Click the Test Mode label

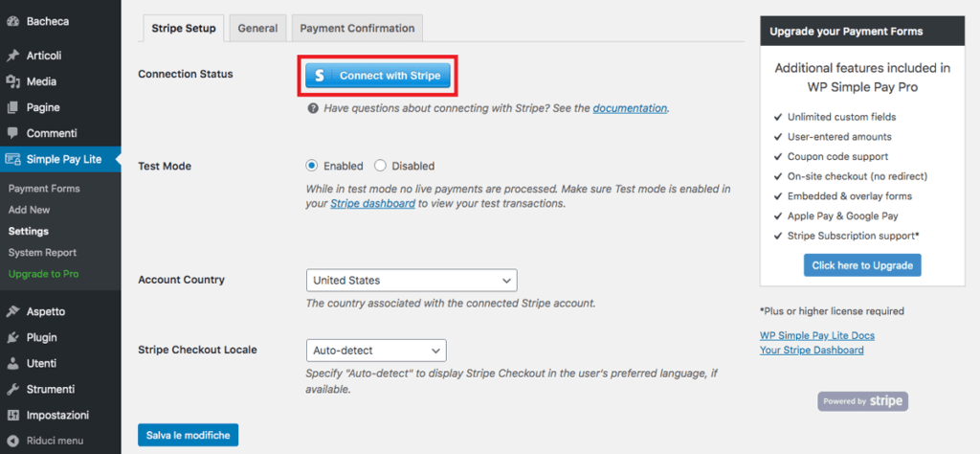click(x=165, y=166)
